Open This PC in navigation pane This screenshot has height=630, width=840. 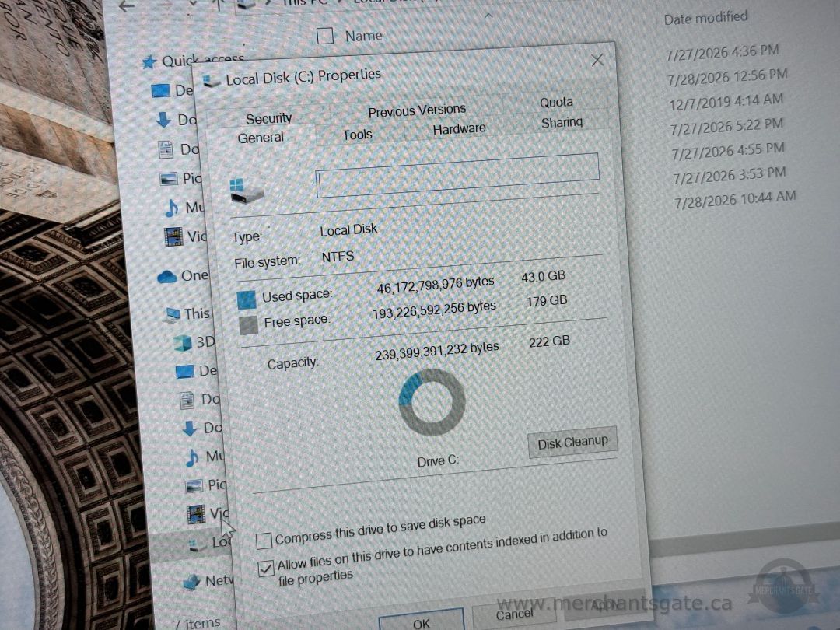[187, 314]
